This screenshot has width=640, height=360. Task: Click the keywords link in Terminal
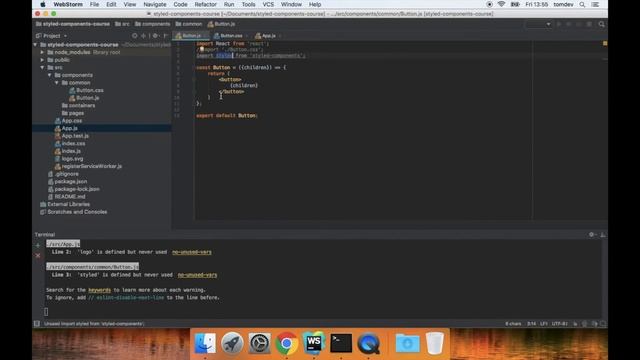coord(100,290)
